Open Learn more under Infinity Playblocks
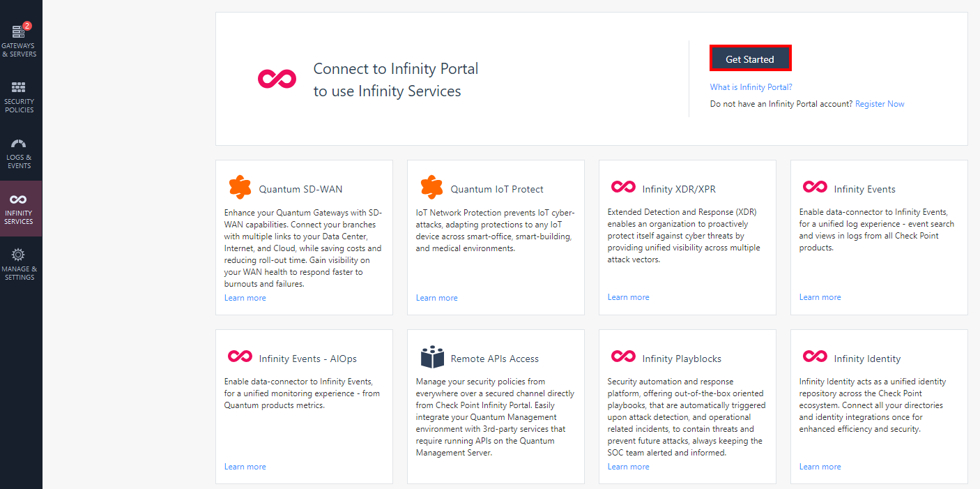 coord(628,467)
